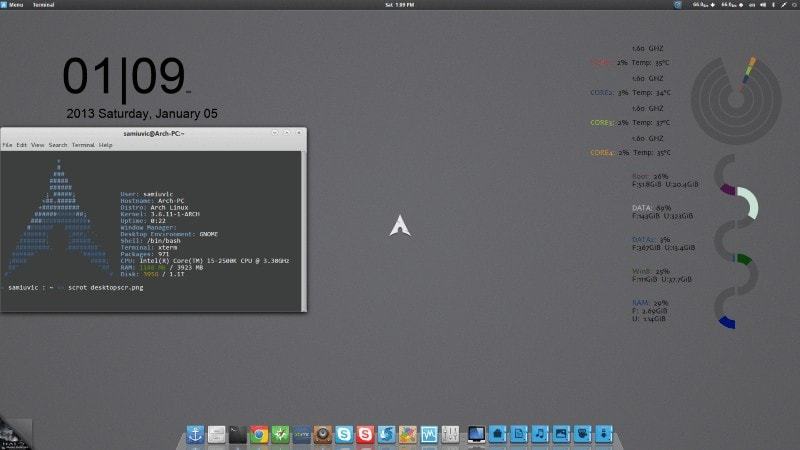Open the system monitor waveform dock icon
The height and width of the screenshot is (450, 800).
click(430, 435)
